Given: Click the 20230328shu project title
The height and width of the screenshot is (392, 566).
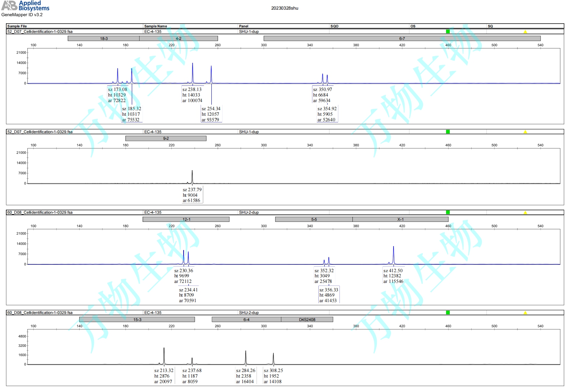Looking at the screenshot, I should 284,8.
